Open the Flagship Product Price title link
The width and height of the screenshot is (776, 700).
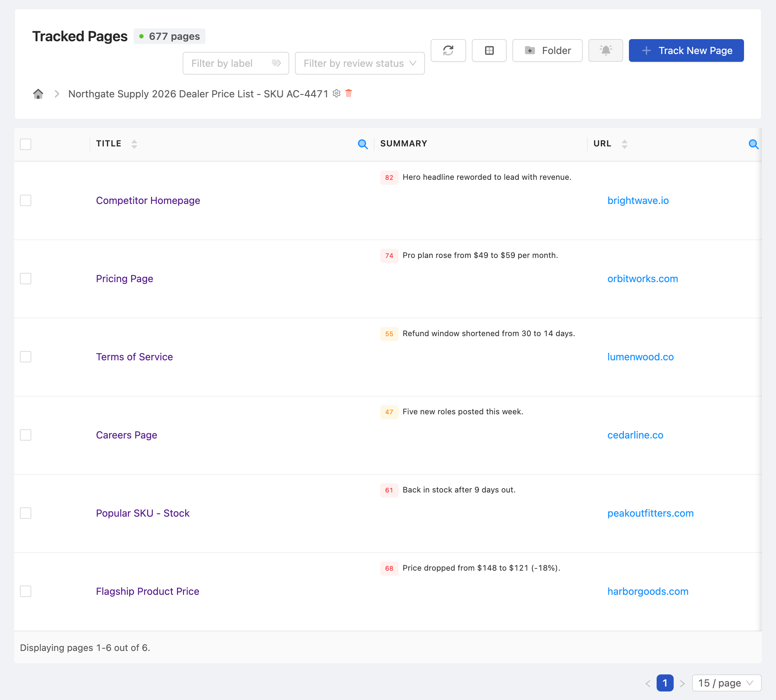tap(148, 591)
